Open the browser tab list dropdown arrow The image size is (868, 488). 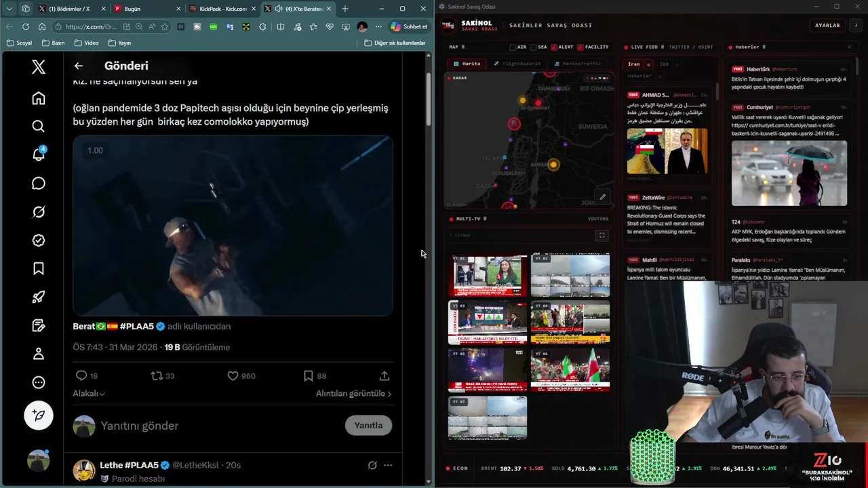9,9
